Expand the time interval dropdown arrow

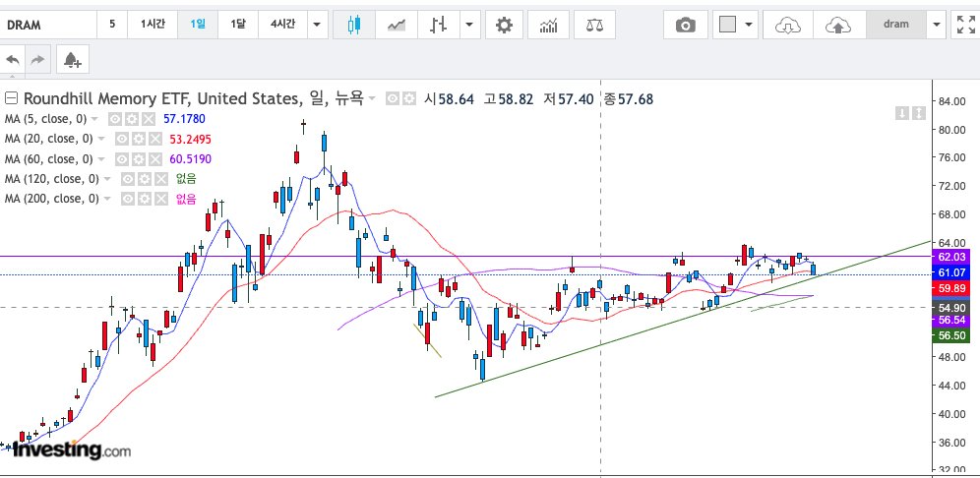point(317,25)
